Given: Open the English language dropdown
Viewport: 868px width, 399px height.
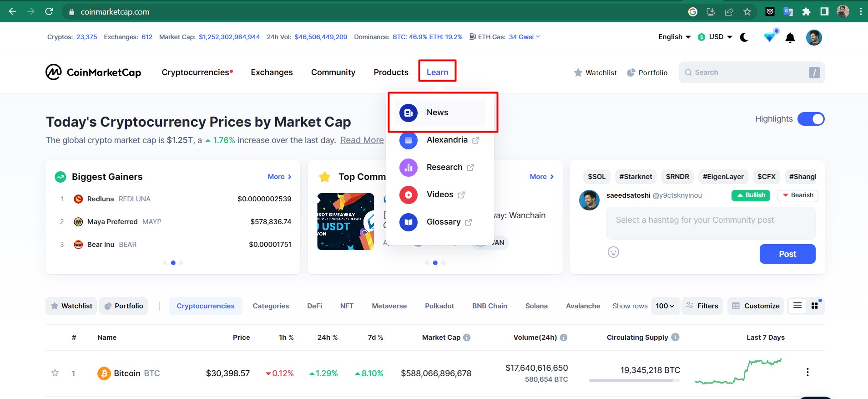Looking at the screenshot, I should (x=674, y=37).
